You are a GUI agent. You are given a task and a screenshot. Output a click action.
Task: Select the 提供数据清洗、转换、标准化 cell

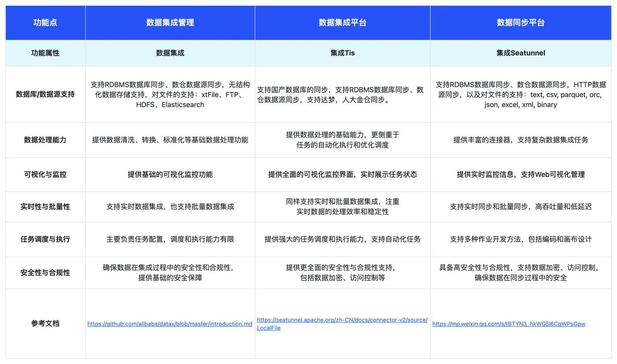170,140
